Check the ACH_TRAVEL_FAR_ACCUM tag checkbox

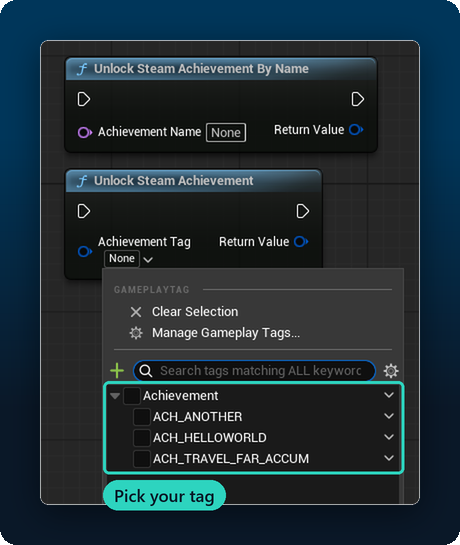(x=142, y=459)
